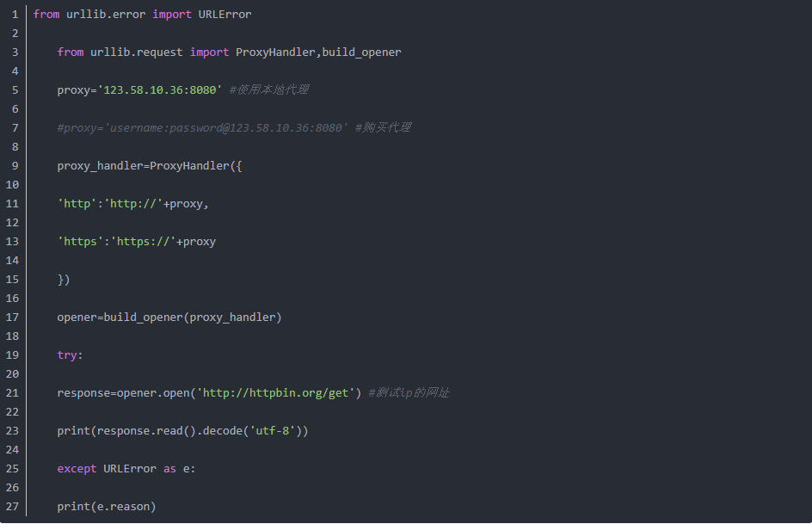Click the 'utf-8' string on line 23

[273, 431]
